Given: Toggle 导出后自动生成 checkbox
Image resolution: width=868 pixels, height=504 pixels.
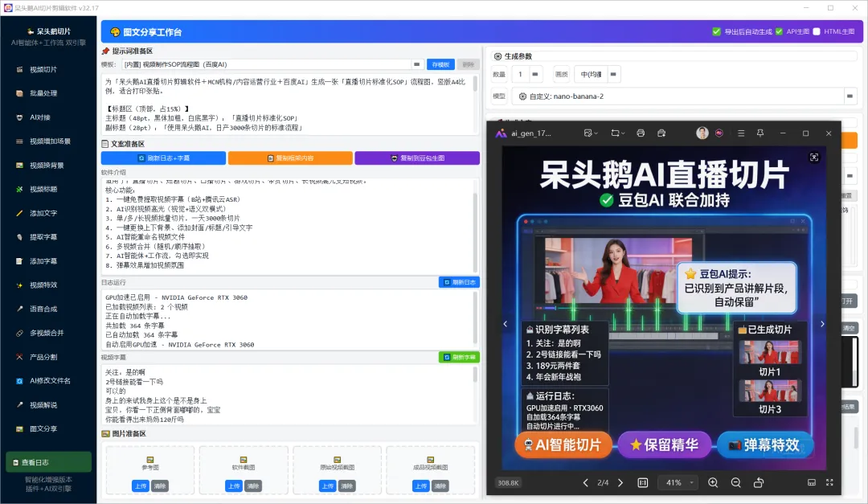Looking at the screenshot, I should 716,31.
